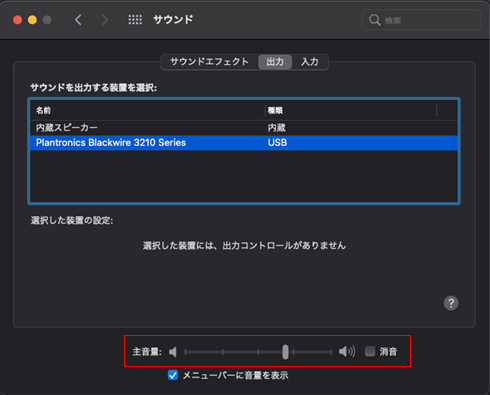490x395 pixels.
Task: Show all preferences via the grid icon
Action: (135, 20)
